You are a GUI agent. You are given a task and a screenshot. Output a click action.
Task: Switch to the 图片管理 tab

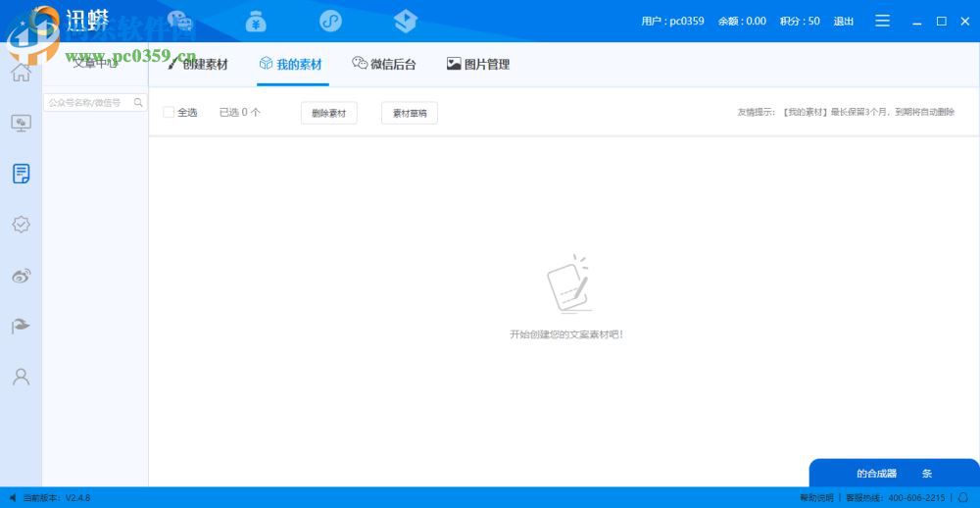click(478, 64)
